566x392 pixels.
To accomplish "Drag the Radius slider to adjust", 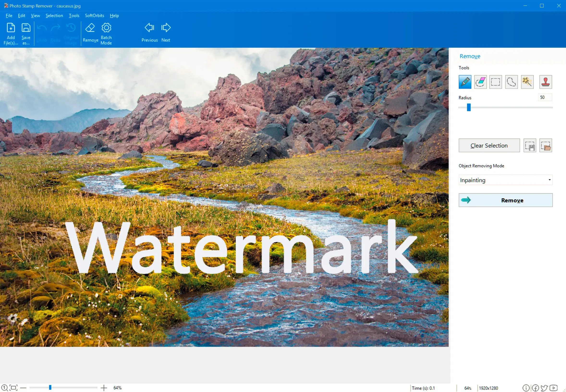I will [x=469, y=107].
